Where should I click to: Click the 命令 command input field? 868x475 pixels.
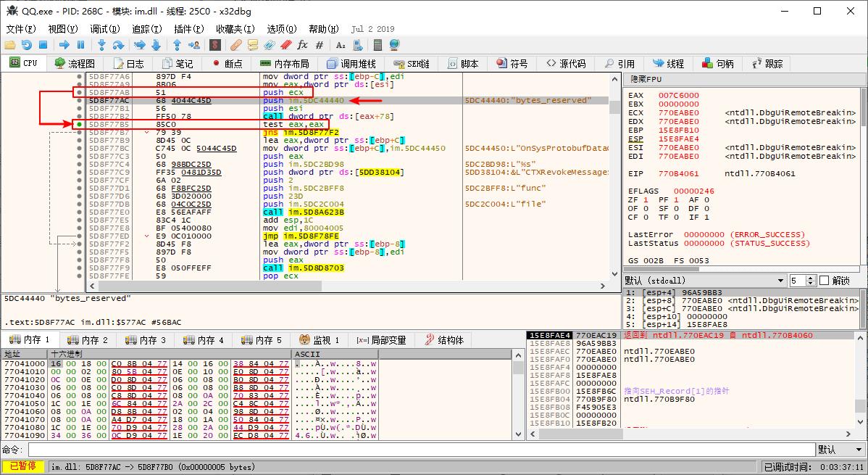pyautogui.click(x=420, y=450)
